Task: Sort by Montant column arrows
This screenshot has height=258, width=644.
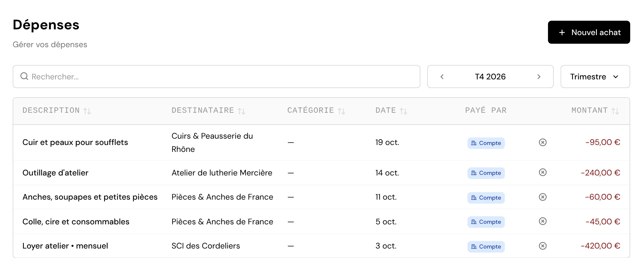Action: [x=615, y=111]
